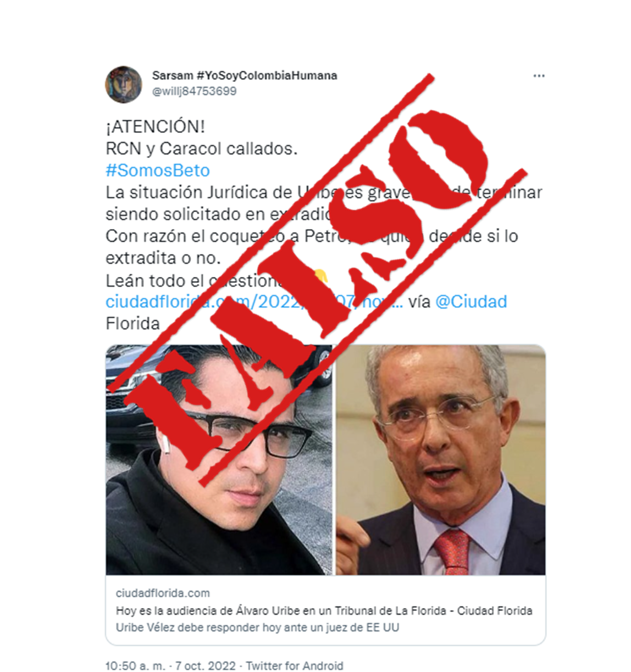The height and width of the screenshot is (672, 631).
Task: Click the Sarsam profile avatar picture
Action: (x=124, y=85)
